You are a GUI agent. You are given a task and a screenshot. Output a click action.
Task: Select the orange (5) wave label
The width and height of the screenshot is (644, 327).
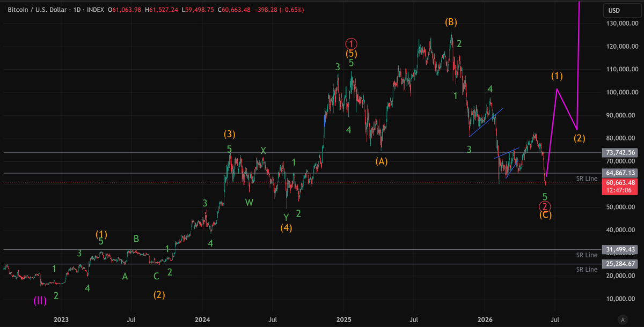click(352, 53)
